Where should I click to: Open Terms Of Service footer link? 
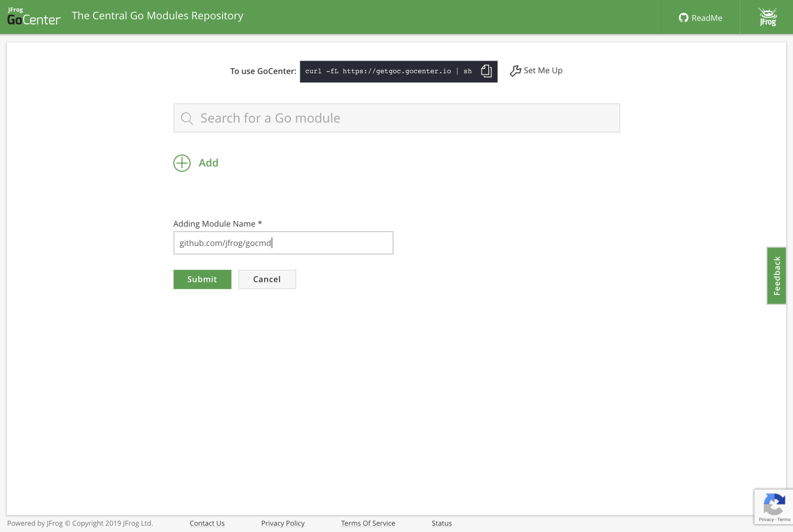point(368,523)
